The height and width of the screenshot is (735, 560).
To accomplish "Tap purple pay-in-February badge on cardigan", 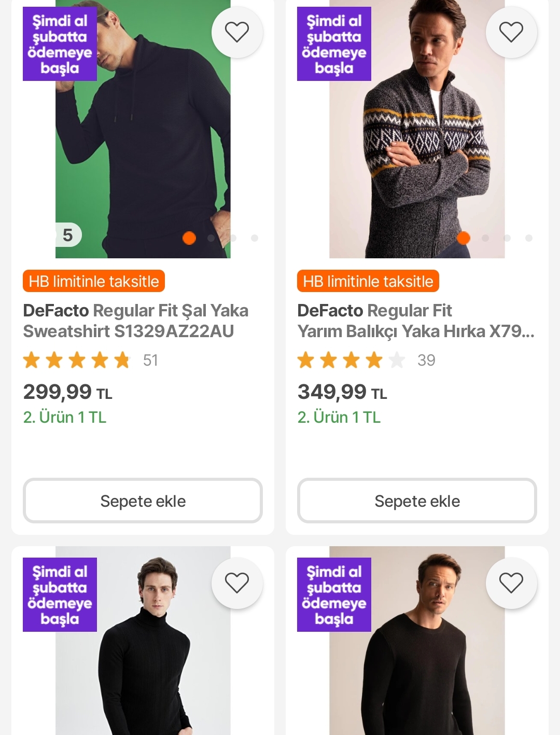I will pos(334,44).
